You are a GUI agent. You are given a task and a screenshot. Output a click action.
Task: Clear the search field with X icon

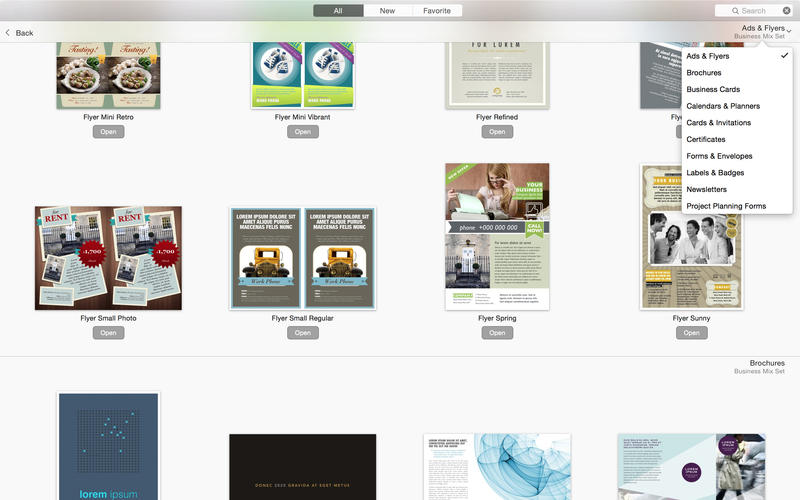(786, 11)
